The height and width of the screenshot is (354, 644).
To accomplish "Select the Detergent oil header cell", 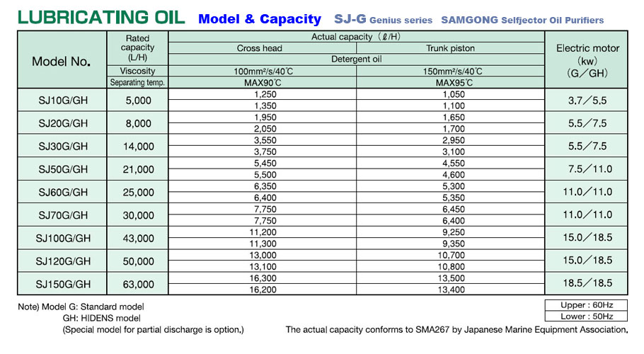I will [357, 59].
